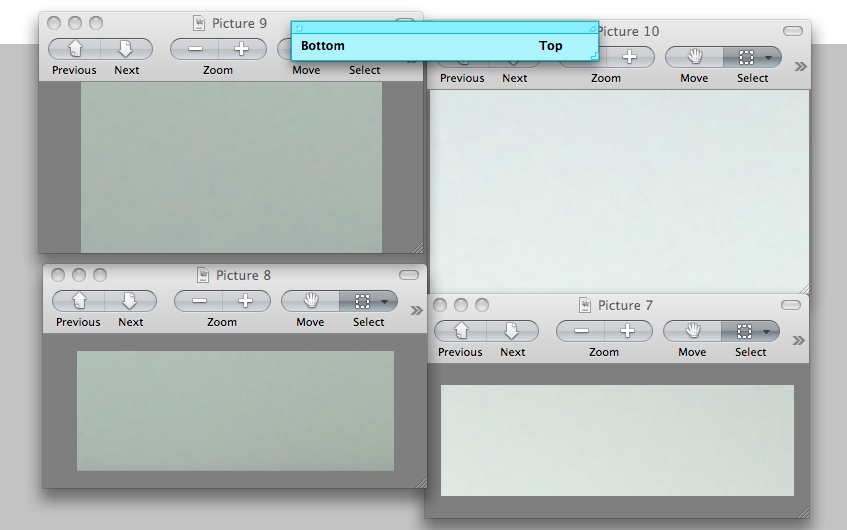Zoom out in Picture 8 window
The image size is (847, 530).
(199, 301)
